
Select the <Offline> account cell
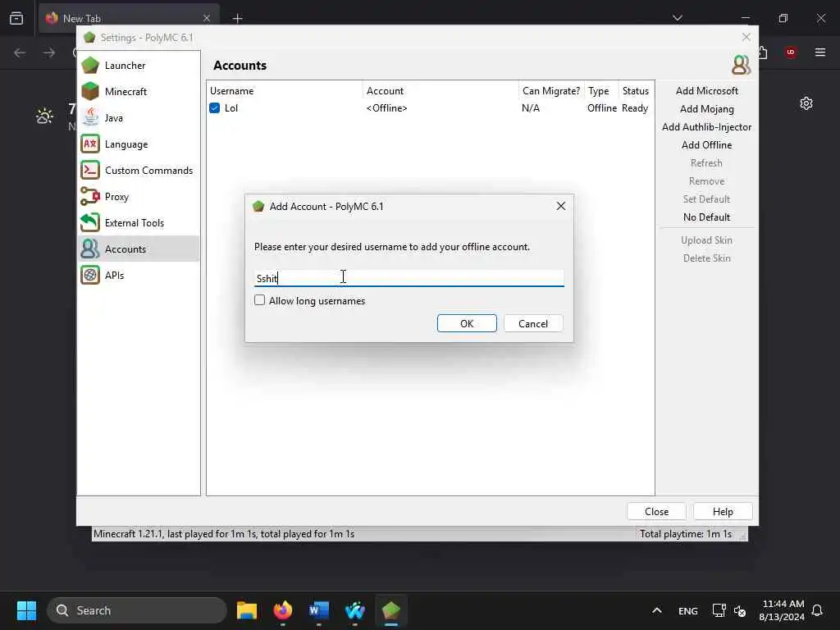tap(387, 108)
